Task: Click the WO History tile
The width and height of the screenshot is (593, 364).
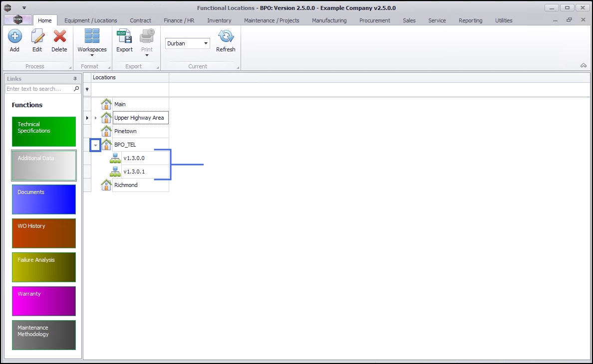Action: (44, 233)
